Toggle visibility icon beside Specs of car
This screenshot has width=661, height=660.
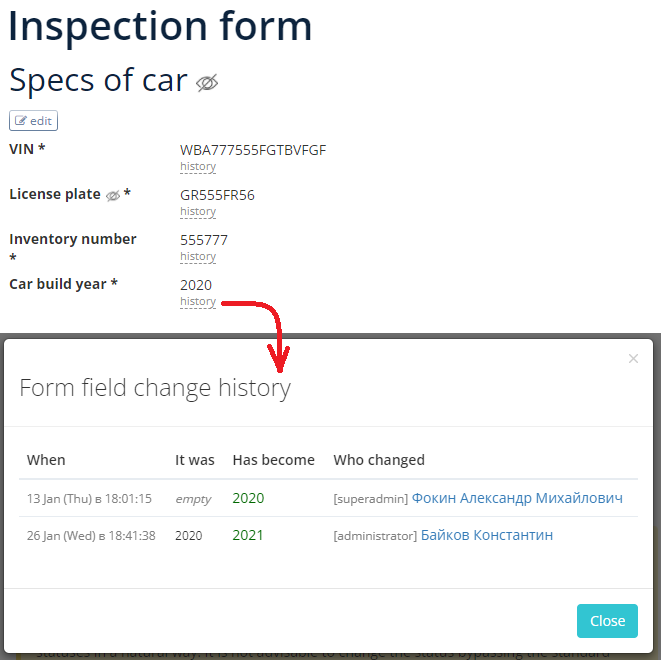click(207, 83)
